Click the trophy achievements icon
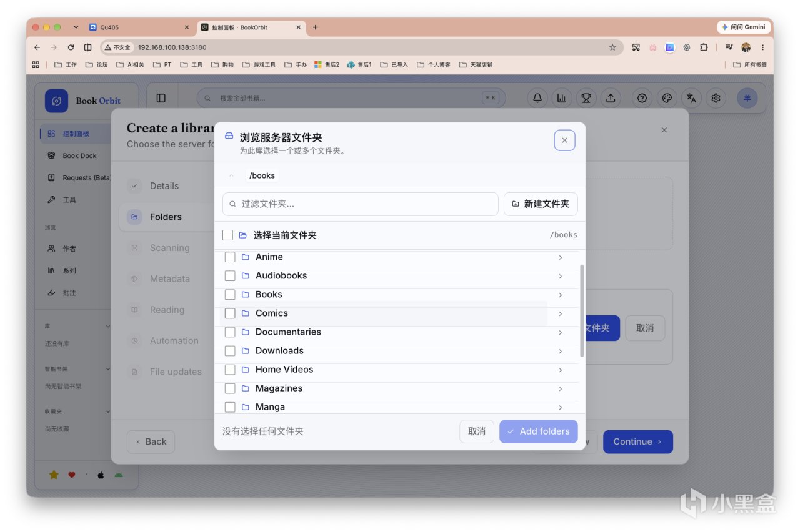Screen dimensions: 800x532 (586, 98)
